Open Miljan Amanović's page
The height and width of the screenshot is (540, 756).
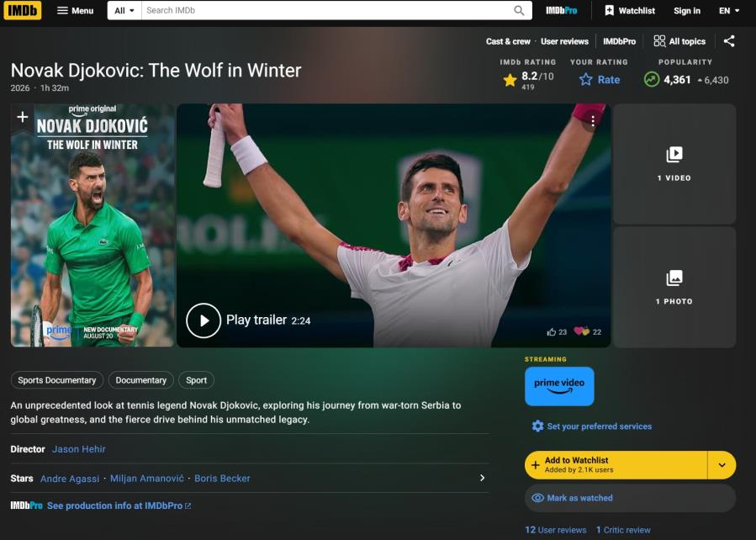147,479
